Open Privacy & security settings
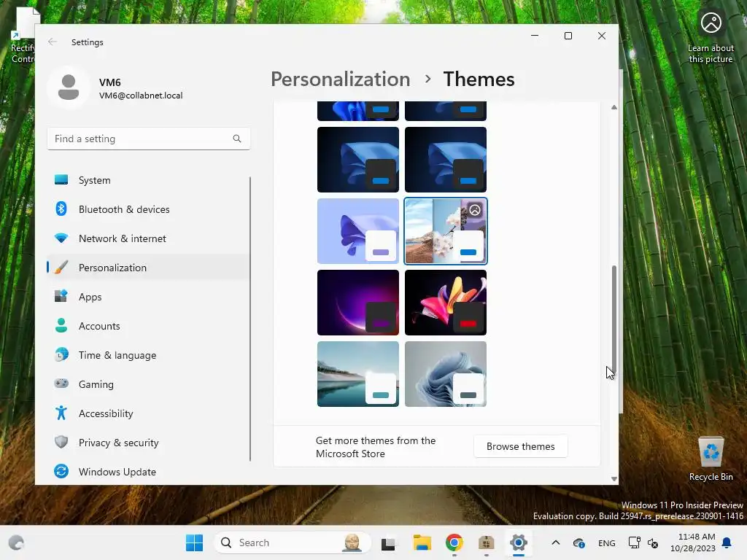This screenshot has width=747, height=560. tap(147, 443)
